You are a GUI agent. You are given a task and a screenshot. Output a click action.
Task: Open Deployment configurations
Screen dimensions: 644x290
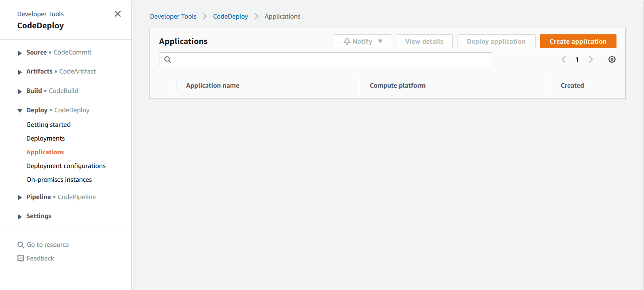tap(66, 166)
